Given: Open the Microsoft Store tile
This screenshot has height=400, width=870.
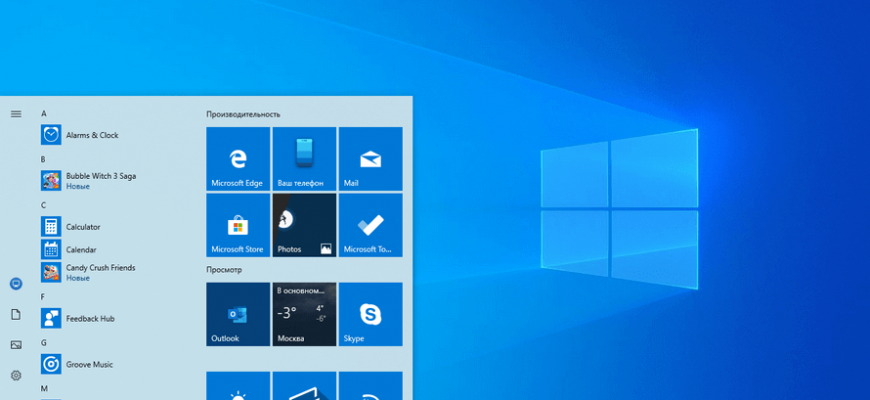Looking at the screenshot, I should click(x=237, y=225).
